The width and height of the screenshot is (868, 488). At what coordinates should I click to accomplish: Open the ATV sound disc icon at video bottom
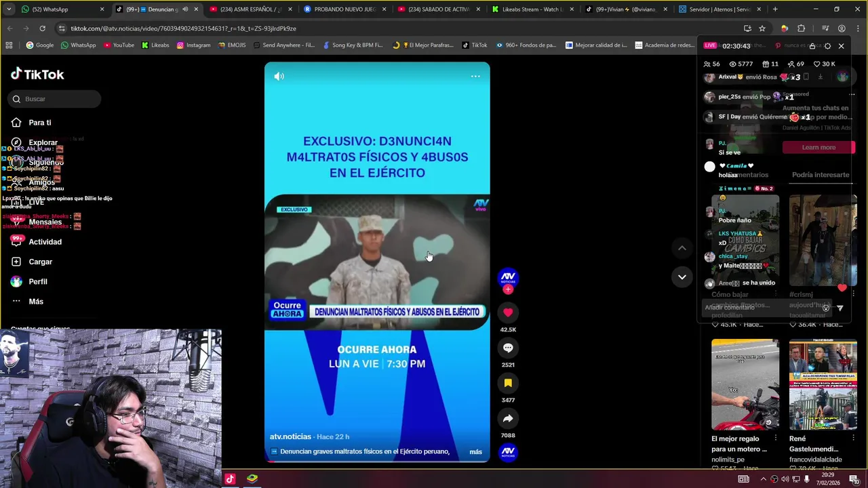pyautogui.click(x=508, y=451)
